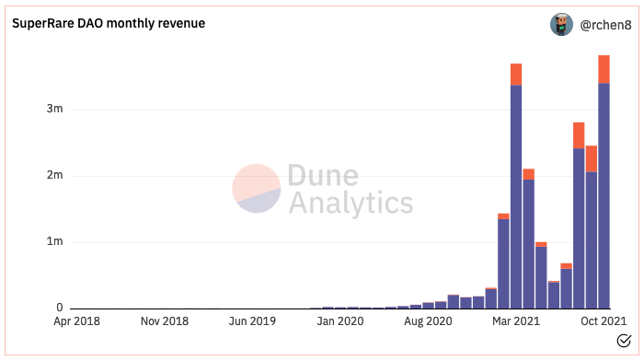
Task: Click the Nov 2018 axis label
Action: [x=165, y=321]
